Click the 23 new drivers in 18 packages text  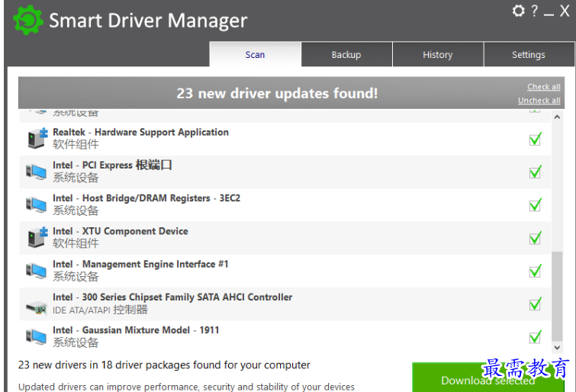[x=164, y=365]
